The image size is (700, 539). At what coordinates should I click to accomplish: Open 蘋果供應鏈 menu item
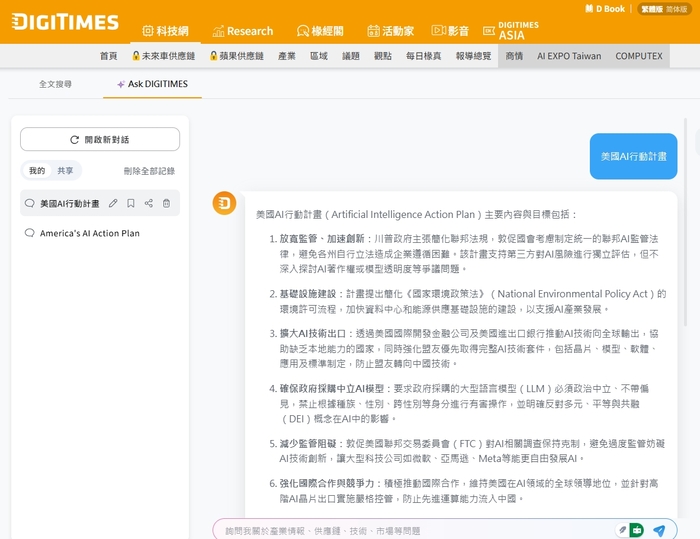237,56
